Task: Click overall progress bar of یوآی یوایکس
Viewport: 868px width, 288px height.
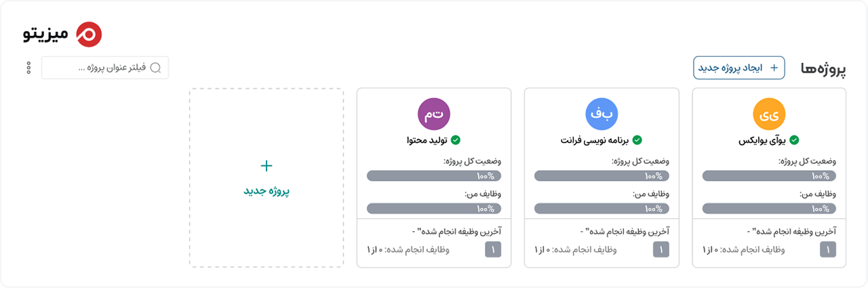Action: coord(769,176)
